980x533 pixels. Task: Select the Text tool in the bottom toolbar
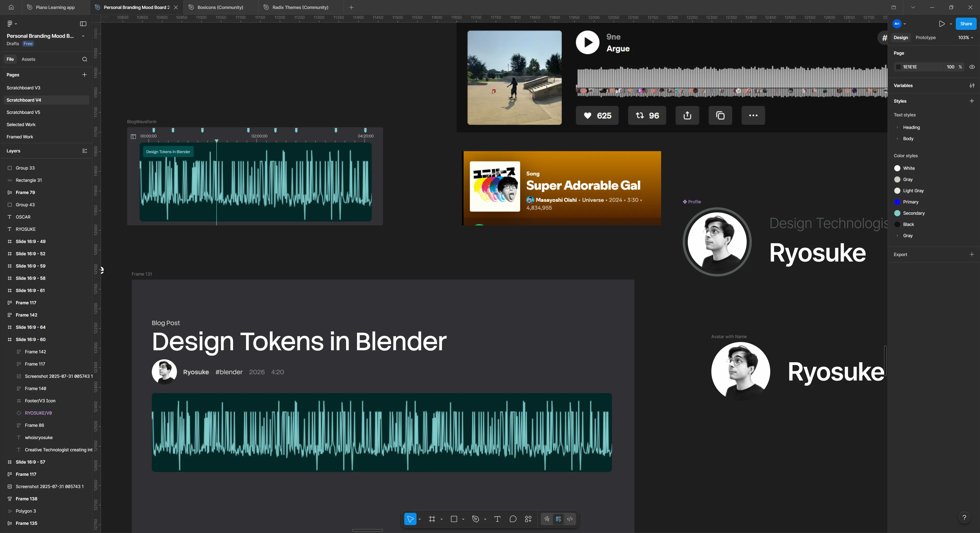[x=497, y=519]
